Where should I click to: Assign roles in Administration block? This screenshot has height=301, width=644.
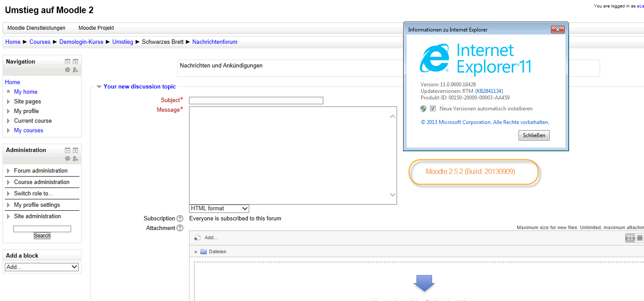[x=75, y=159]
